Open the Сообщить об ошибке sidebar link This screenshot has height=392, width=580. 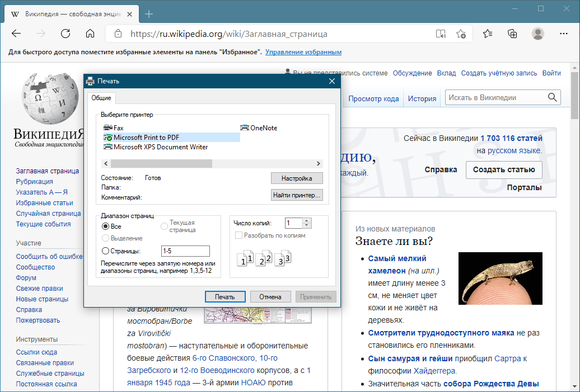click(49, 257)
